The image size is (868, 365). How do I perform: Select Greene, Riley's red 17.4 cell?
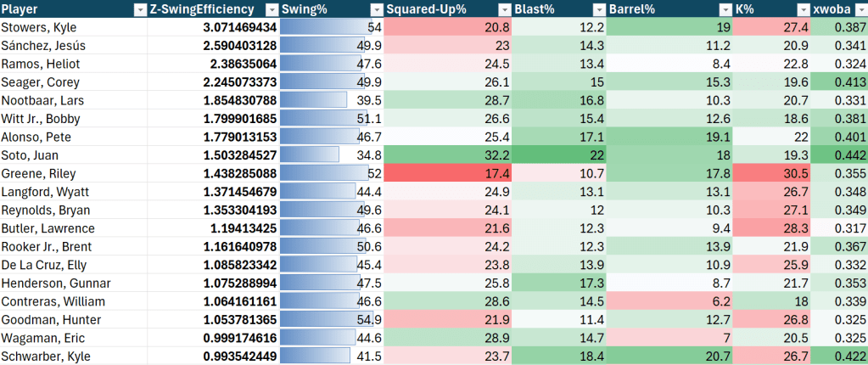[x=449, y=173]
